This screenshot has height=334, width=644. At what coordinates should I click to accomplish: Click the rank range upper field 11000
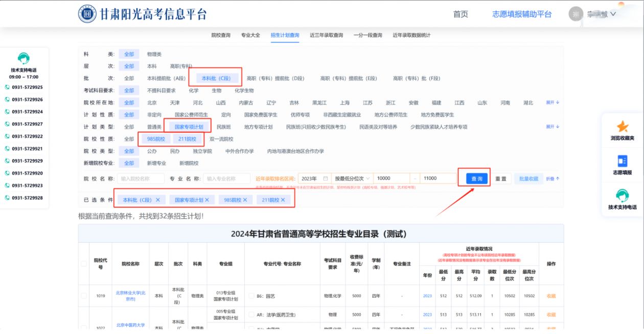click(x=438, y=178)
